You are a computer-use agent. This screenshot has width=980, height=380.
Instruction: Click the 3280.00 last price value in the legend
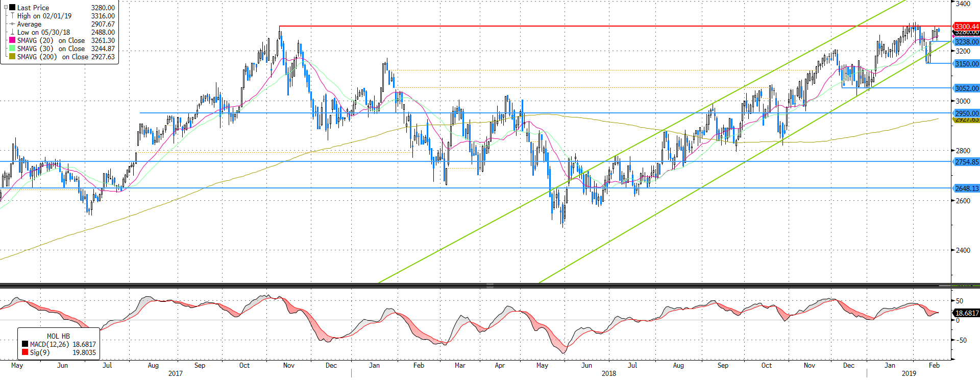tap(103, 8)
